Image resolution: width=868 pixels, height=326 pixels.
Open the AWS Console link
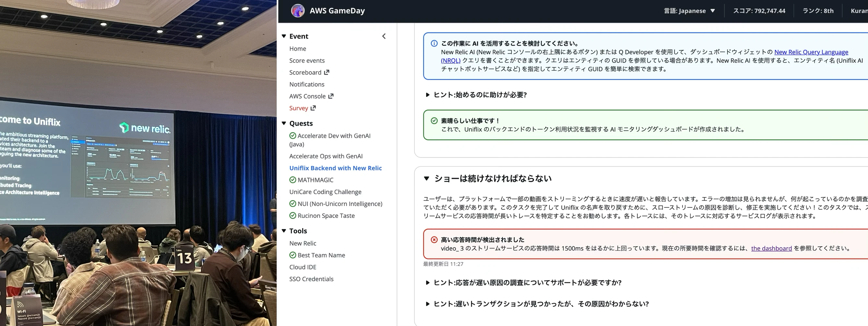click(307, 96)
